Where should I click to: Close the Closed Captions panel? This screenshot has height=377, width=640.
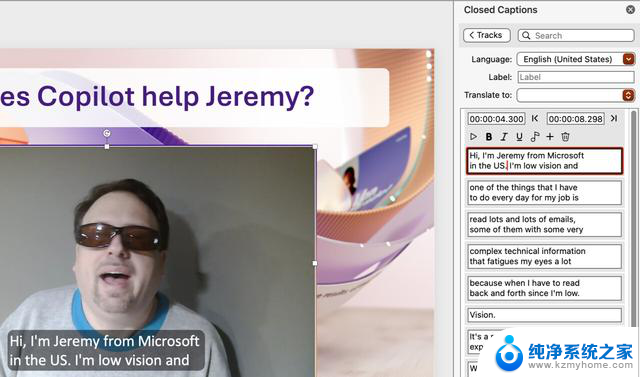(x=630, y=9)
